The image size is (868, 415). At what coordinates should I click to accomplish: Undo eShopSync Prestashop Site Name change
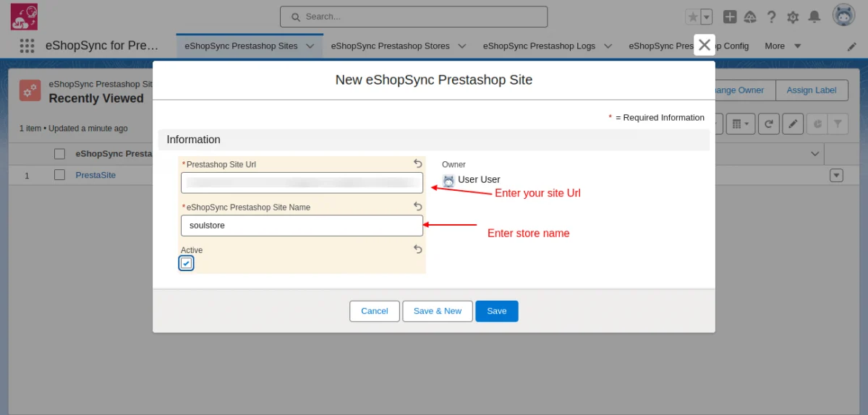tap(417, 207)
